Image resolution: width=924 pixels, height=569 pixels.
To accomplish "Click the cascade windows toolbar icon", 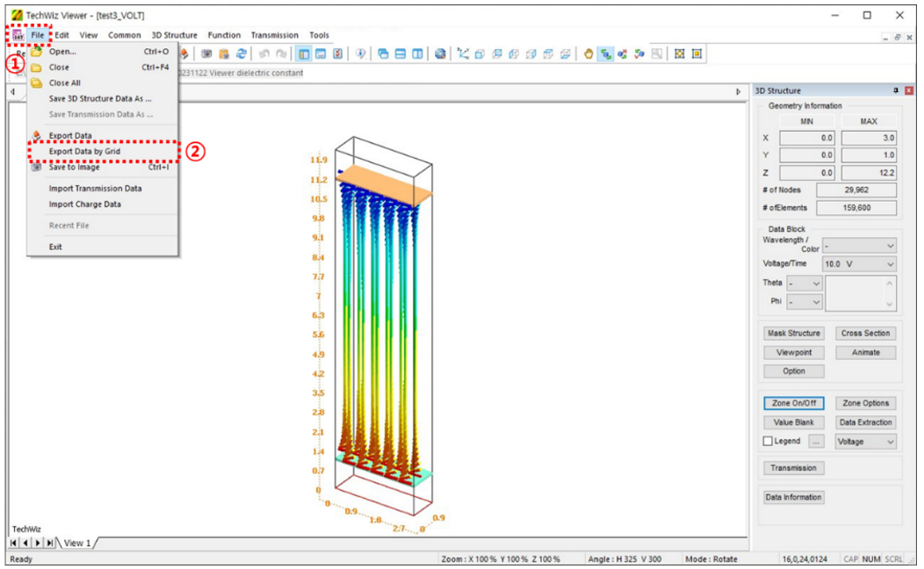I will click(x=384, y=54).
